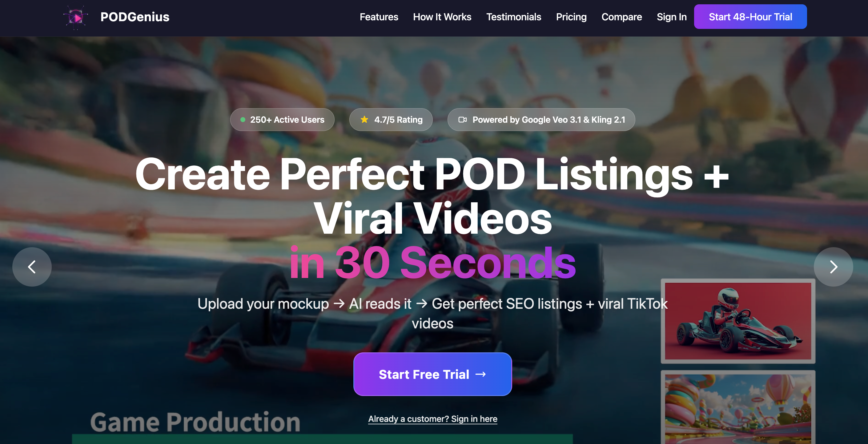Screen dimensions: 868x444
Task: Click the green active users dot
Action: pos(243,120)
